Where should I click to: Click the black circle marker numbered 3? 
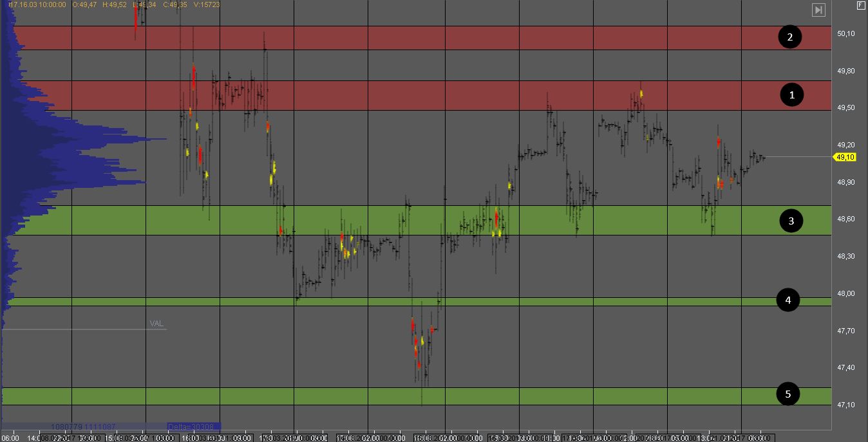[791, 221]
